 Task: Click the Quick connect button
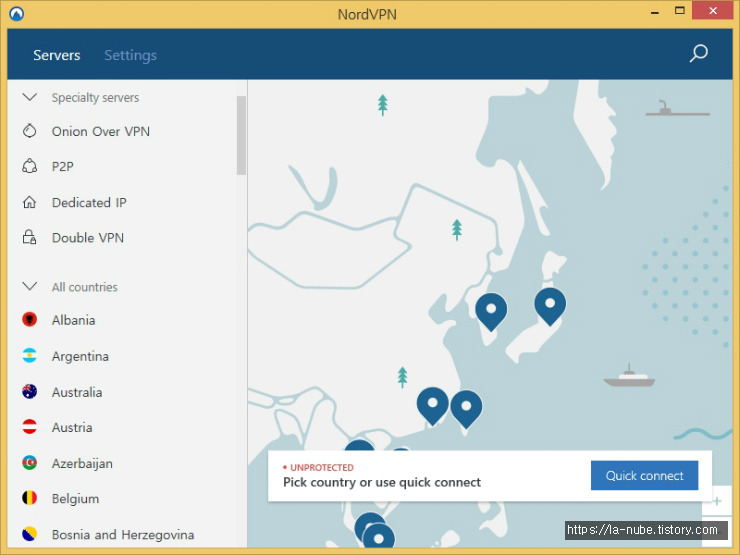pos(644,475)
